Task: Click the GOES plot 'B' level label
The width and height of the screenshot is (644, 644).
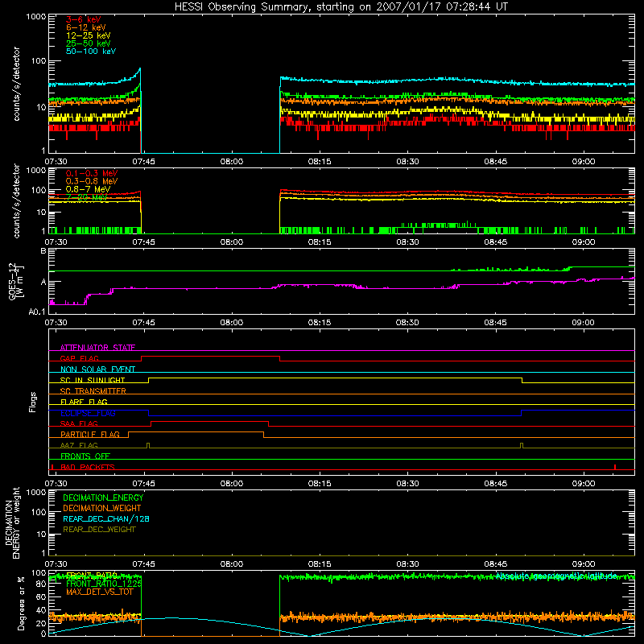Action: (x=43, y=250)
